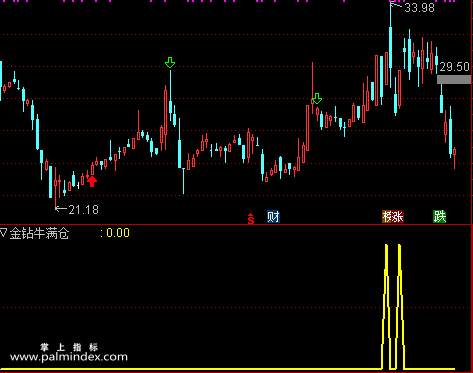The width and height of the screenshot is (473, 373).
Task: Open the blue 财 info marker
Action: pos(273,217)
